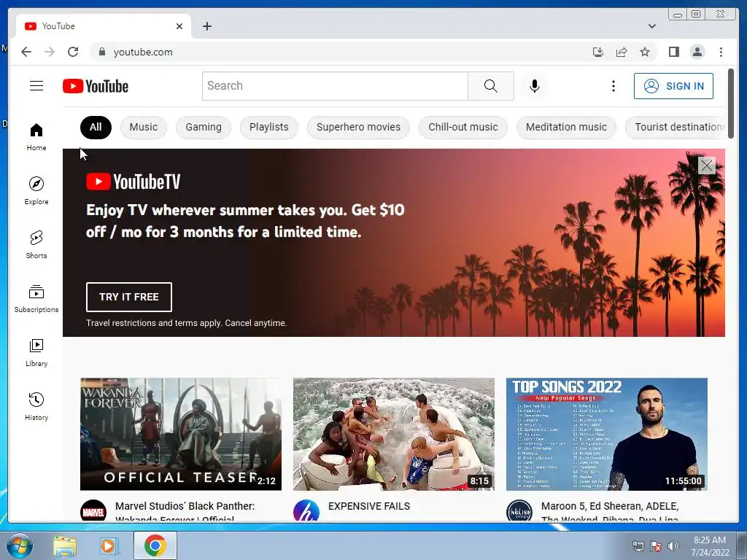Open Chrome three-dot menu
Image resolution: width=747 pixels, height=560 pixels.
coord(721,52)
